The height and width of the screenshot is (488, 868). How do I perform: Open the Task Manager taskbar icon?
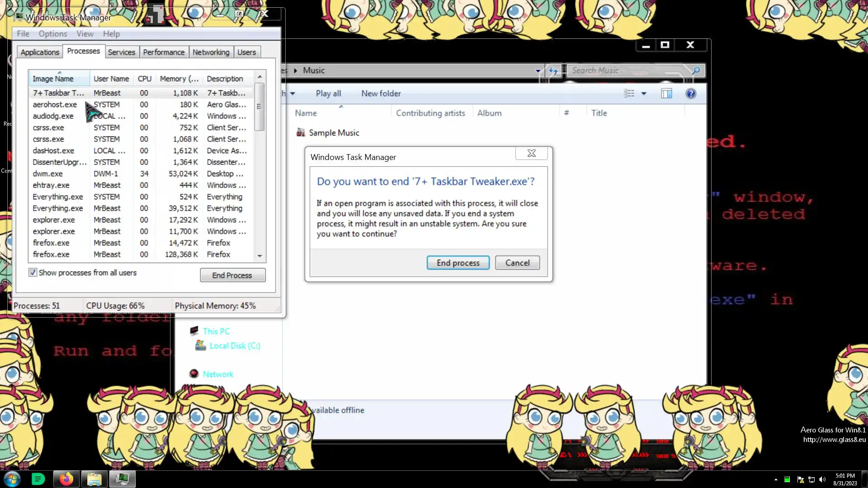122,479
